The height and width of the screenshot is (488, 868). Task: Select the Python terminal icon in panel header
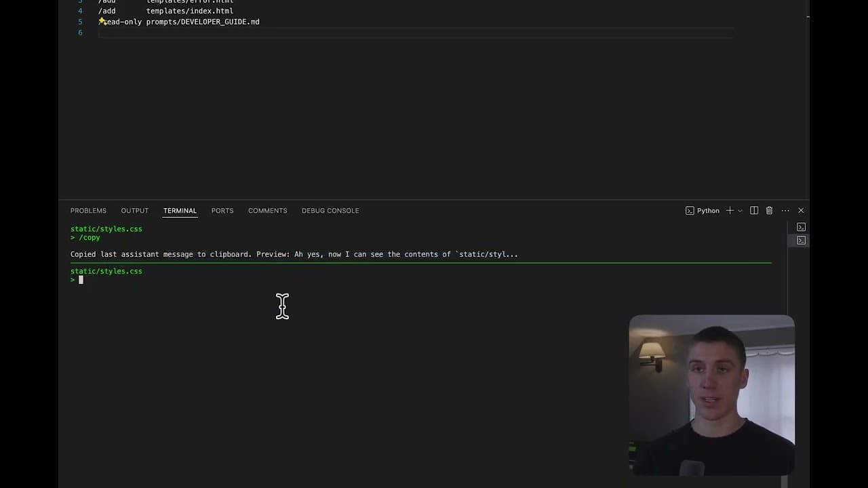(690, 211)
